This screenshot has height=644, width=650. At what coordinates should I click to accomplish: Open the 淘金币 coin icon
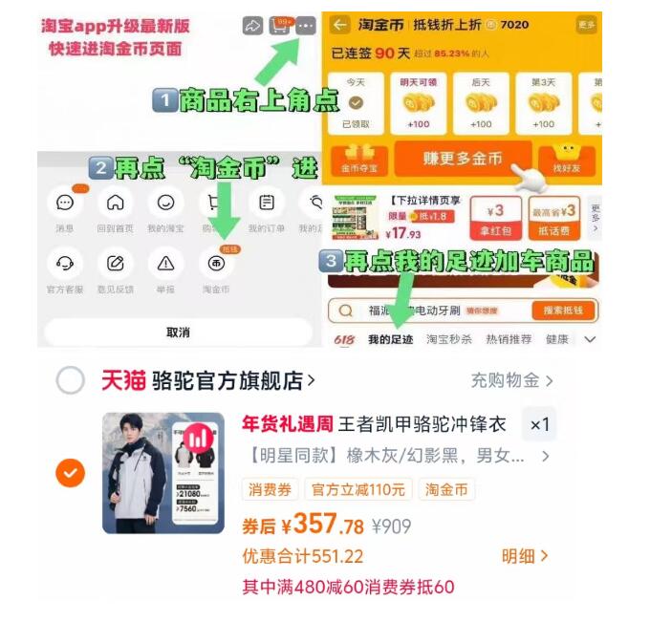pos(216,263)
